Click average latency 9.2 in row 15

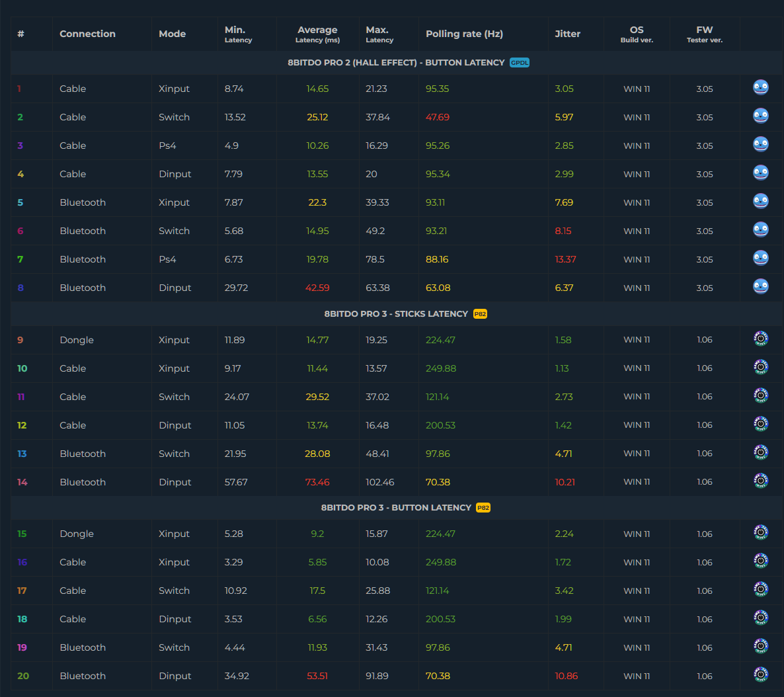tap(317, 534)
